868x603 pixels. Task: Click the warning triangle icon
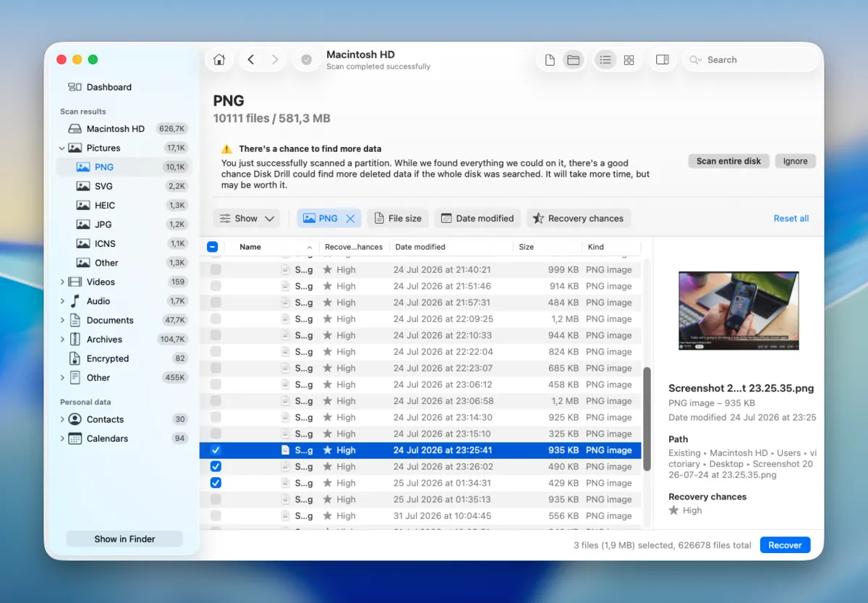[x=227, y=149]
